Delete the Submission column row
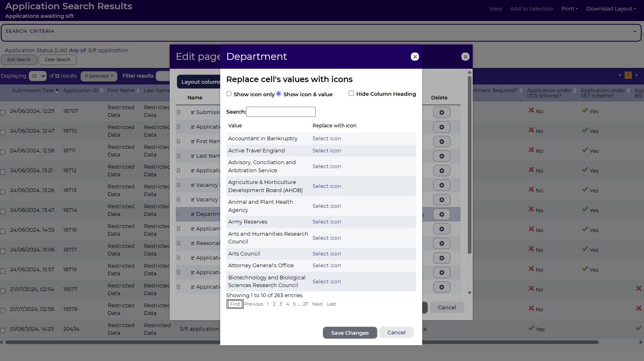Screen dimensions: 644x361 click(x=442, y=112)
